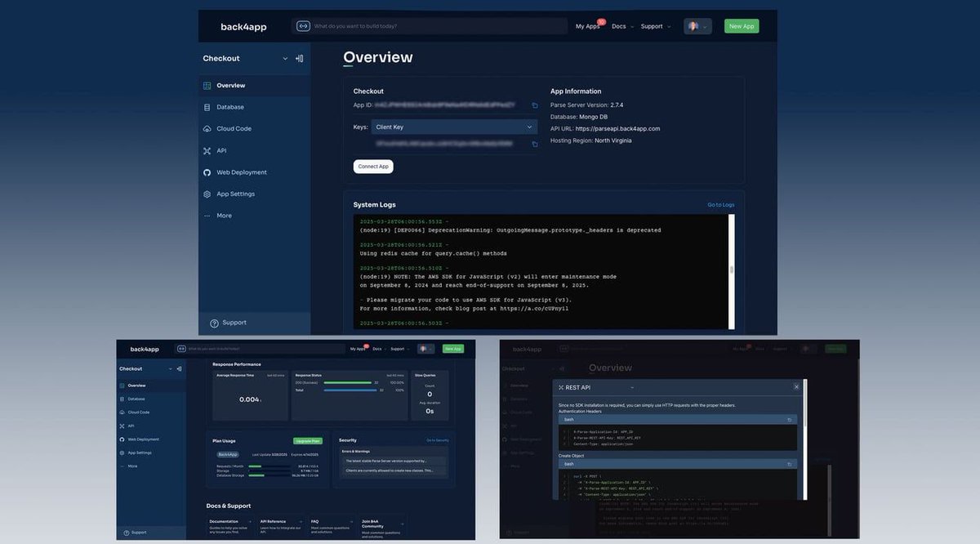Screen dimensions: 980x544
Task: Open Database via its cylinder icon, System Logs window
Action: (207, 107)
